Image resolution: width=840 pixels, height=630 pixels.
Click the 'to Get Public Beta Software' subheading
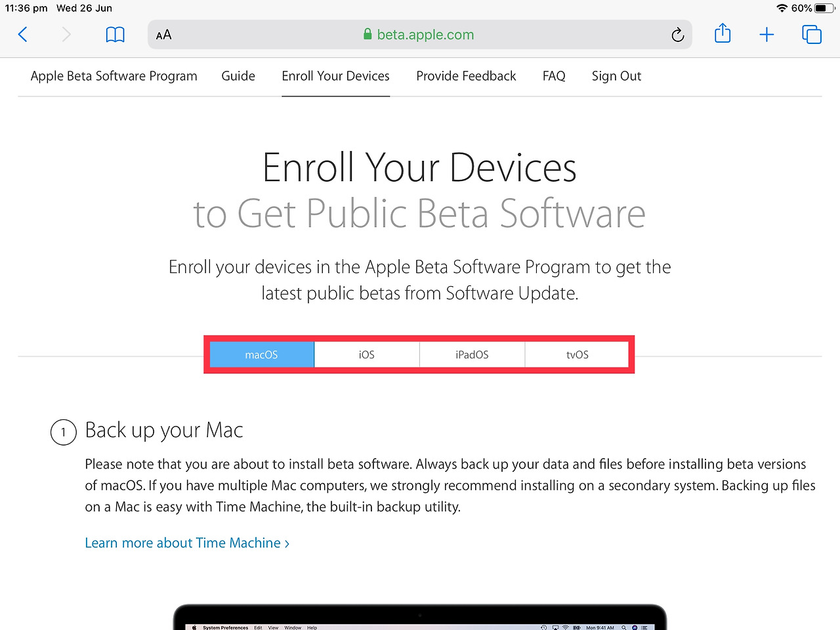(420, 214)
